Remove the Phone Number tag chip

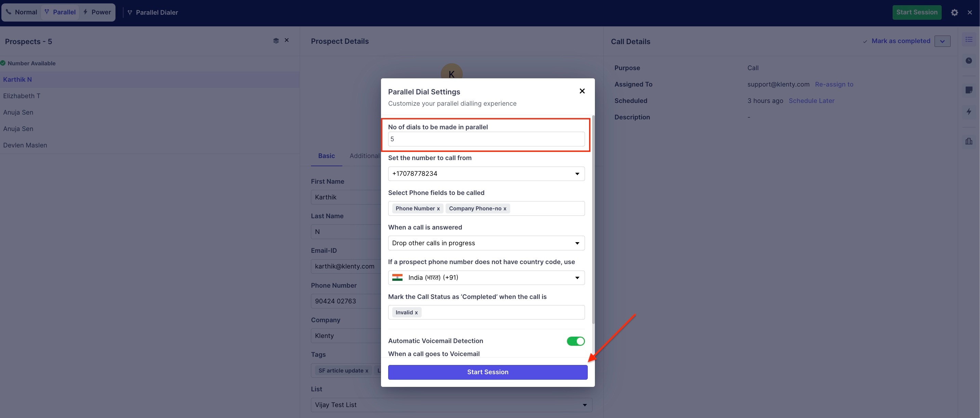(x=438, y=209)
